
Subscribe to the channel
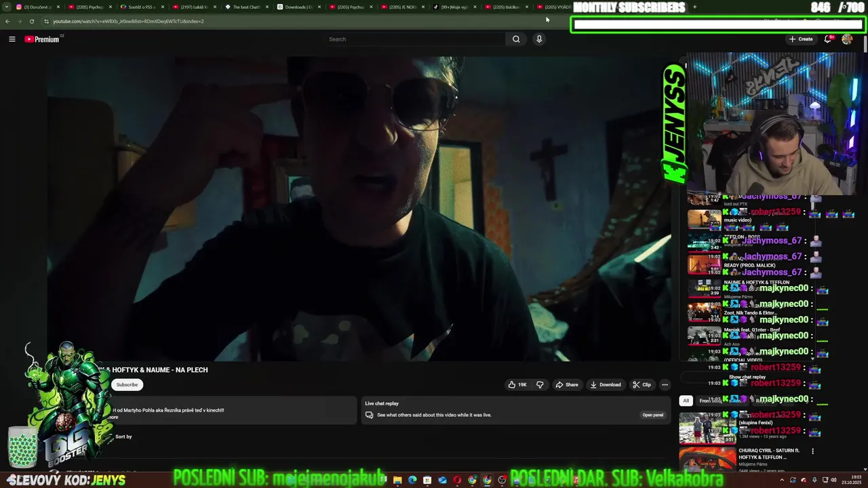(127, 385)
